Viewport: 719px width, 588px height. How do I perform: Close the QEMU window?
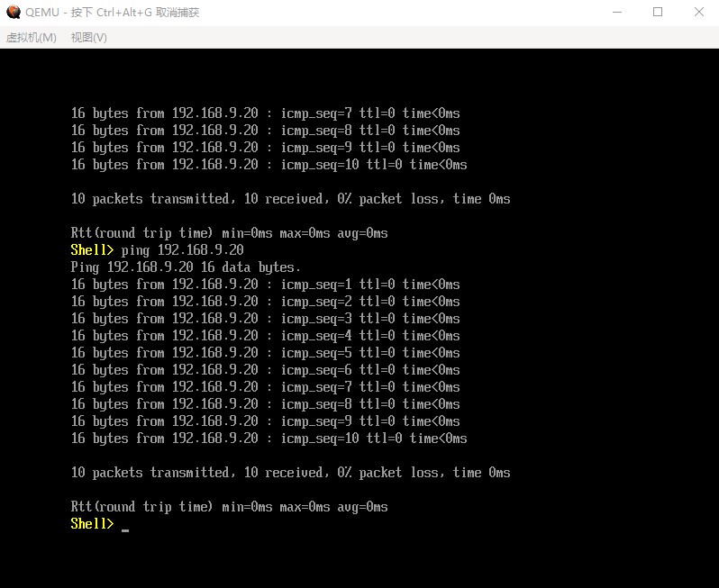click(698, 13)
